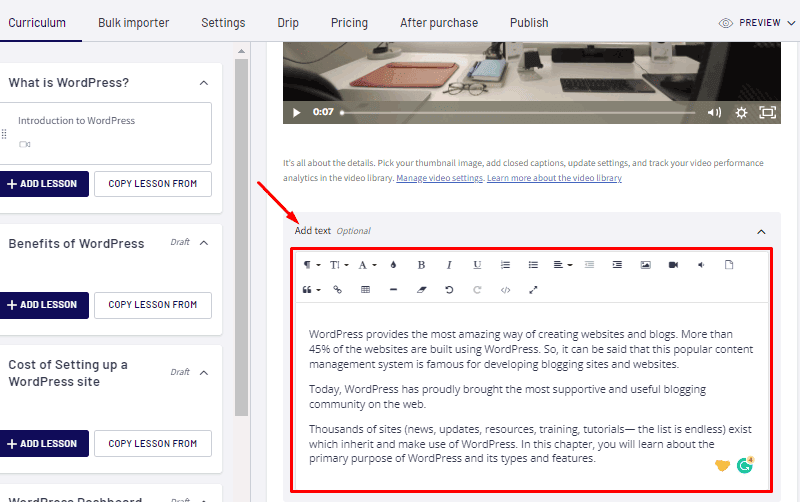
Task: Click the orange heart extension icon
Action: coord(722,465)
